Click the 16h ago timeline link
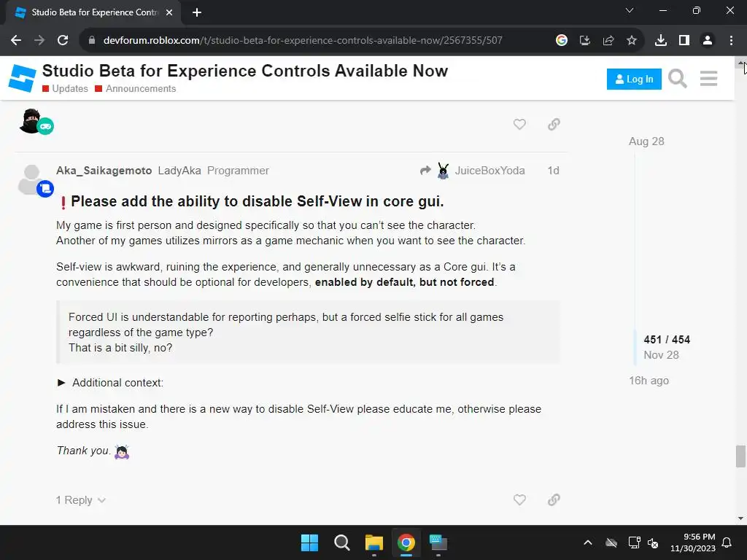 click(649, 381)
